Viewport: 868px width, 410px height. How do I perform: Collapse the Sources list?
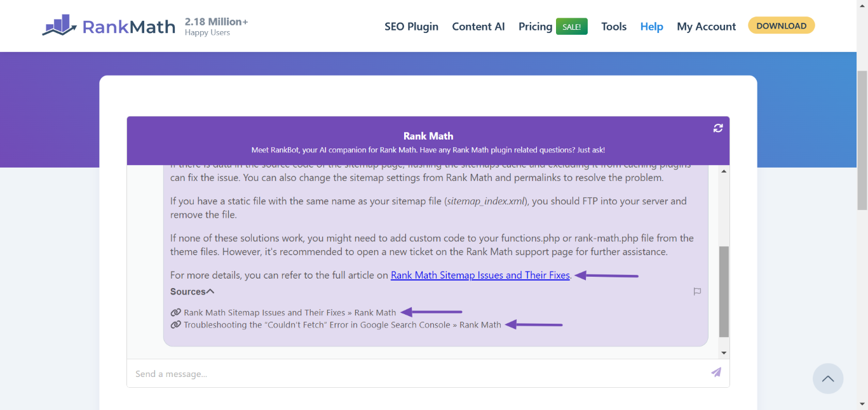(x=193, y=291)
